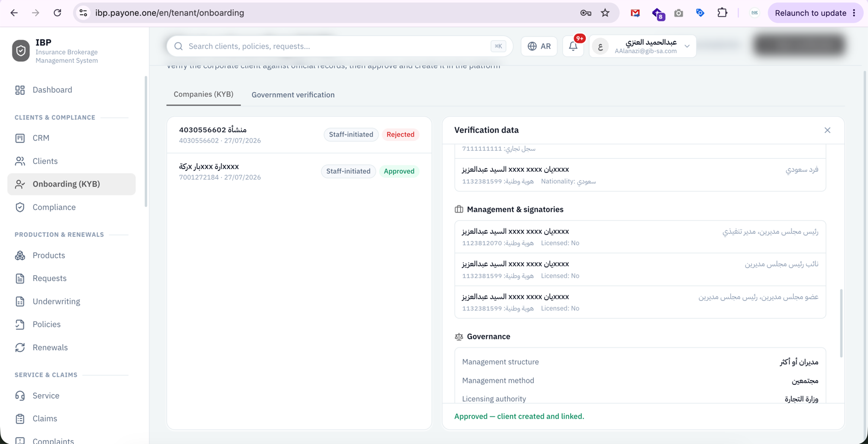The width and height of the screenshot is (868, 444).
Task: Click the Nationality field of owner
Action: click(x=568, y=182)
